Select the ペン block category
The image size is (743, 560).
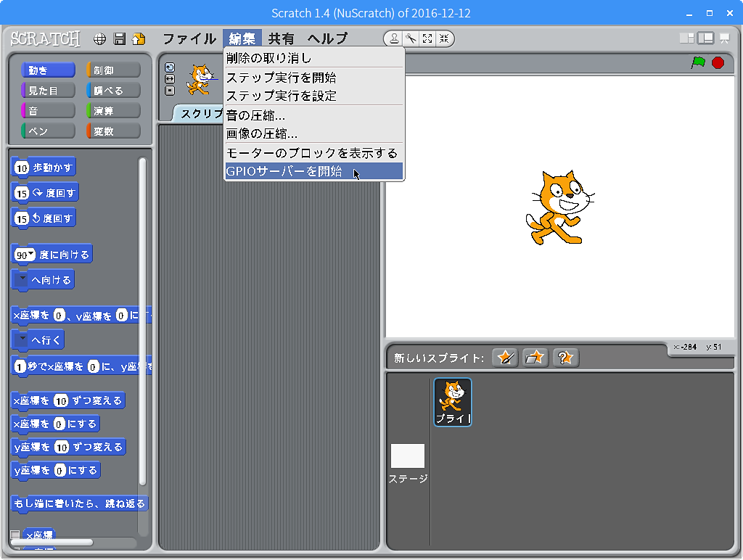click(48, 131)
